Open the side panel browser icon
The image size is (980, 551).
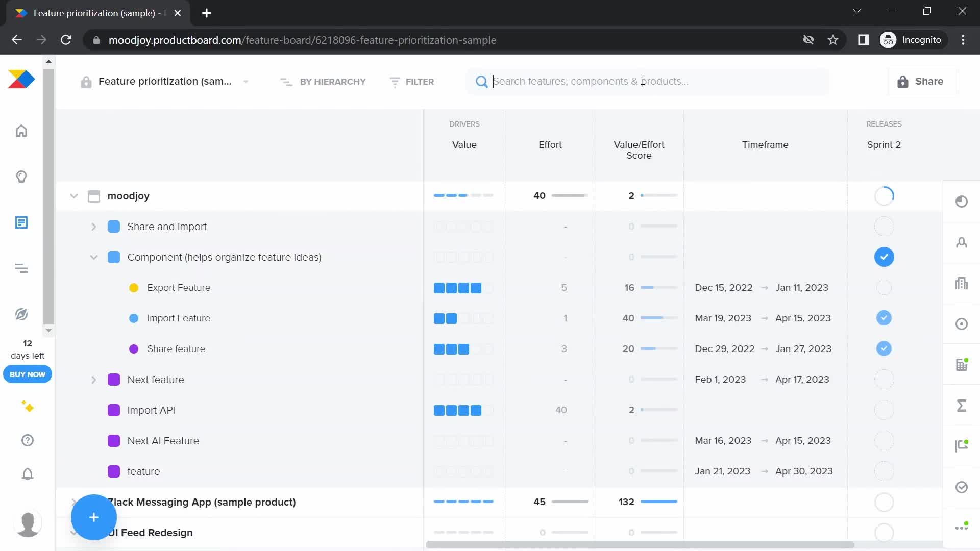pyautogui.click(x=863, y=40)
